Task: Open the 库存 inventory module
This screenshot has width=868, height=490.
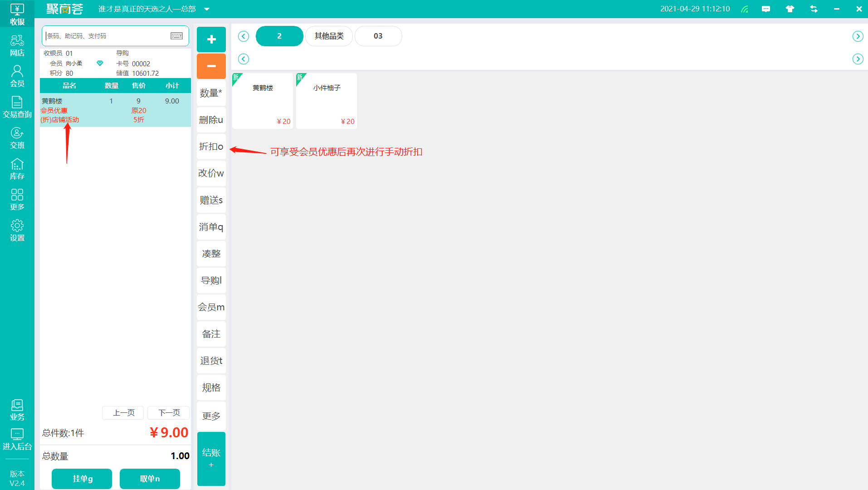Action: 17,169
